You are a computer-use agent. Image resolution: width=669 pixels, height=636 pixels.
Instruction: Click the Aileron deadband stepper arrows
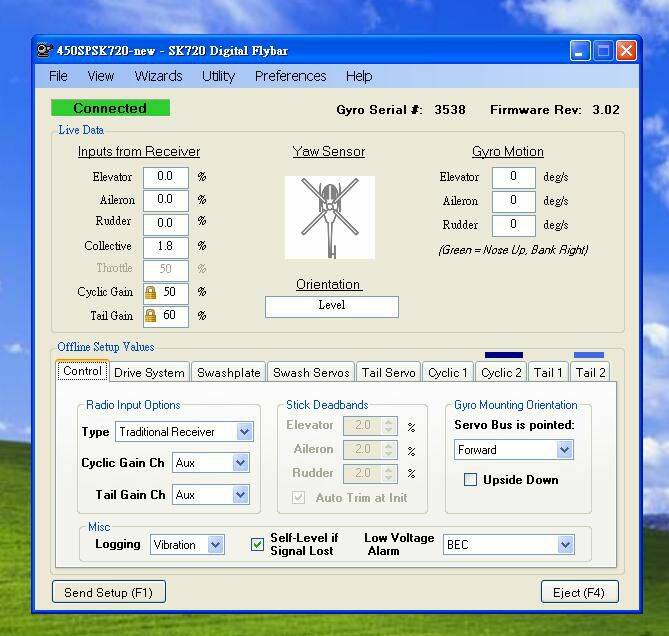click(x=389, y=449)
